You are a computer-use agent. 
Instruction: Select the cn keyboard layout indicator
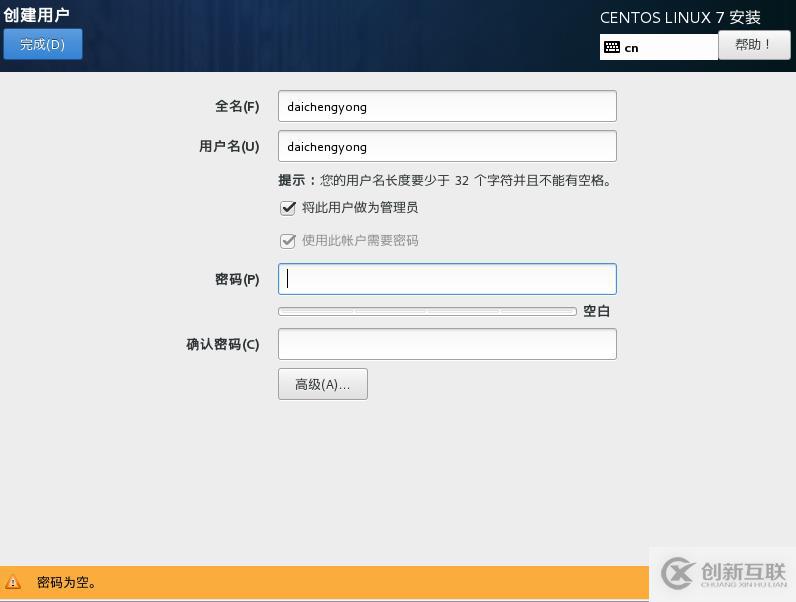click(658, 47)
